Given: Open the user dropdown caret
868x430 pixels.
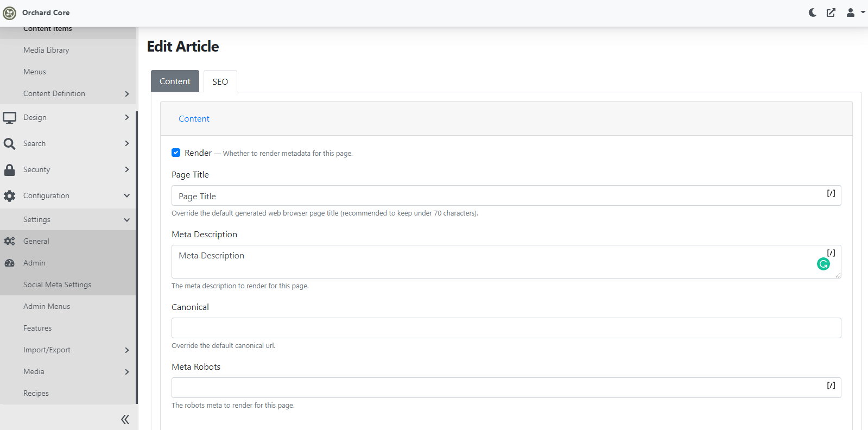Looking at the screenshot, I should (863, 12).
